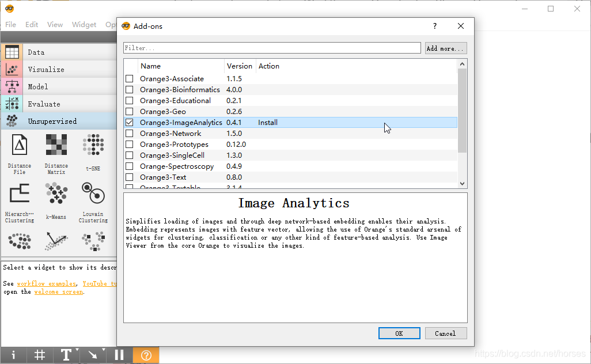Pick the Louvain Clustering widget
The image size is (591, 364).
coord(93,203)
